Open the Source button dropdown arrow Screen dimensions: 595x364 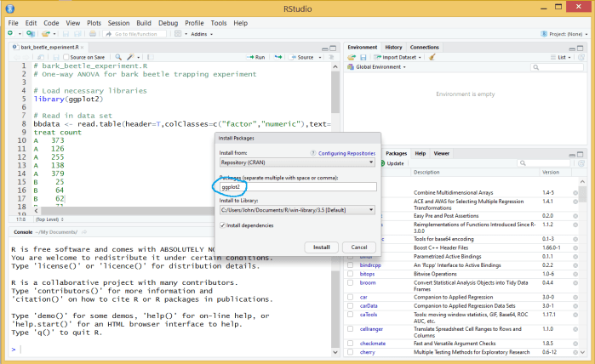[x=320, y=57]
